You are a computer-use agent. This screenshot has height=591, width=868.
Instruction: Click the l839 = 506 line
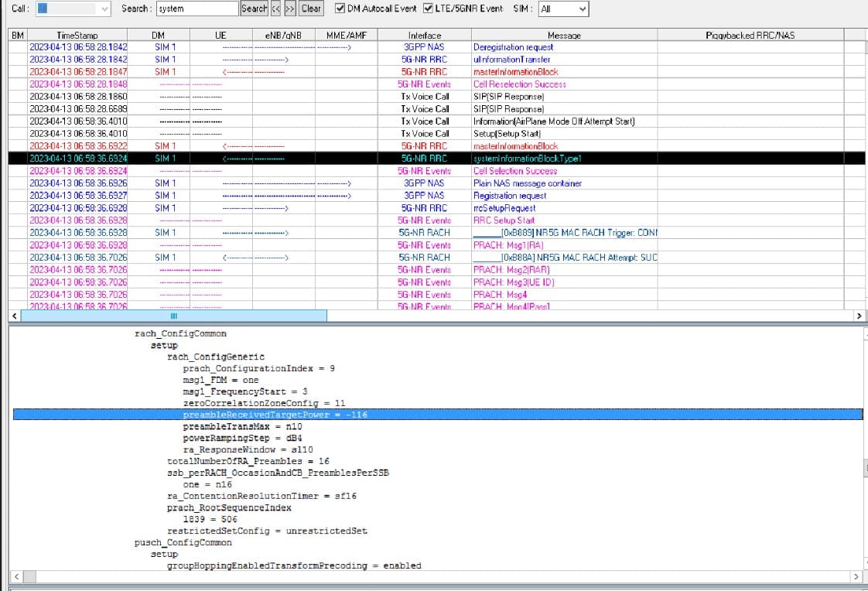(x=210, y=520)
